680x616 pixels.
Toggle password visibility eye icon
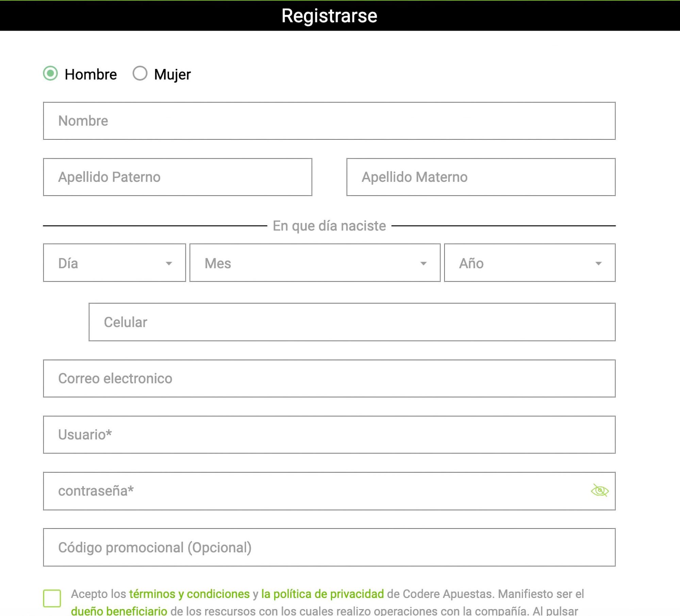coord(599,490)
